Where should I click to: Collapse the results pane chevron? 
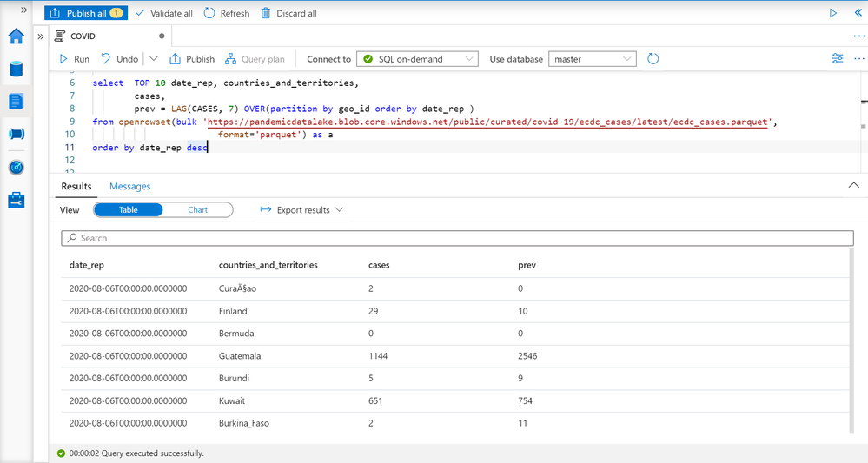[x=853, y=185]
